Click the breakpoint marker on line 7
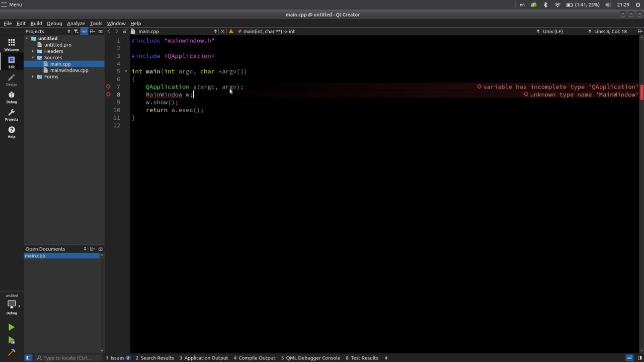Screen dimensions: 644x362 click(x=108, y=87)
